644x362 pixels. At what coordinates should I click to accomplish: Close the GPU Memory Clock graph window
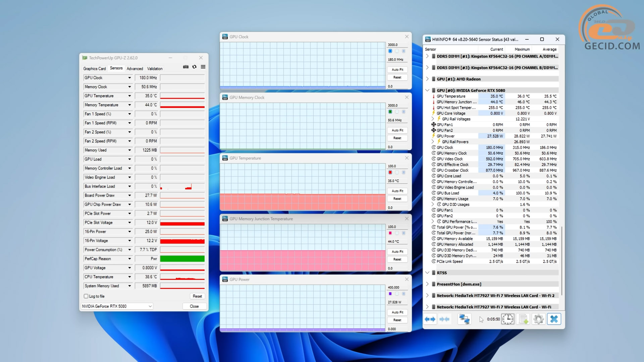click(407, 97)
